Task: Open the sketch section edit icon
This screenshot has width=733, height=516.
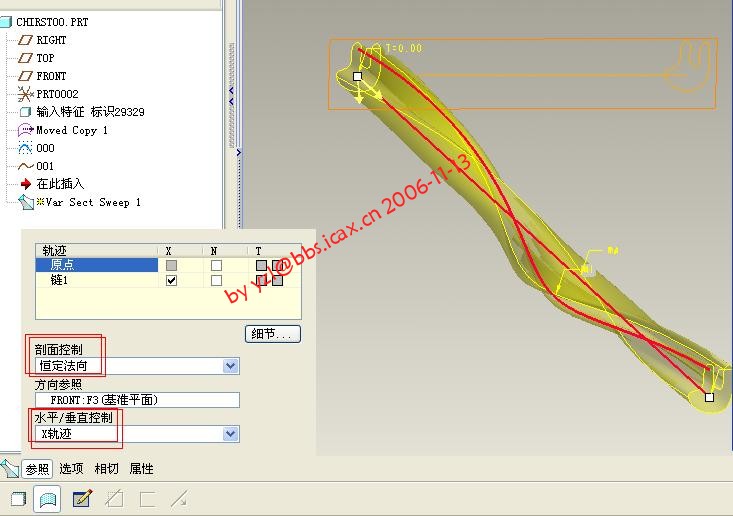Action: click(x=82, y=499)
